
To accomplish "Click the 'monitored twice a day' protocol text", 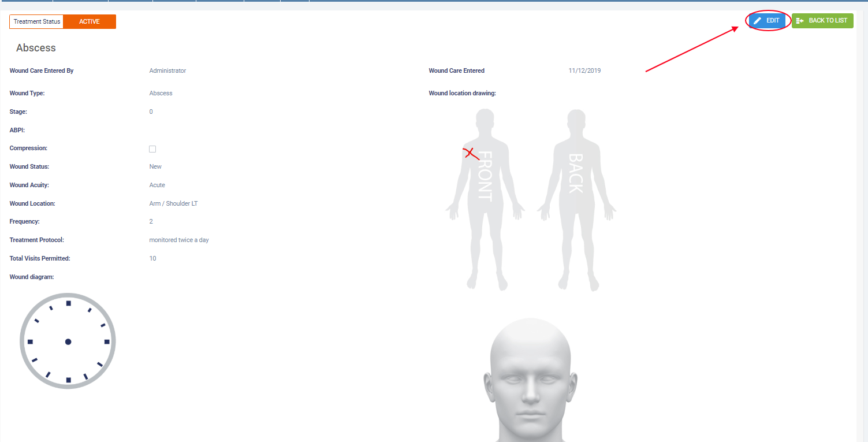I will pyautogui.click(x=179, y=240).
